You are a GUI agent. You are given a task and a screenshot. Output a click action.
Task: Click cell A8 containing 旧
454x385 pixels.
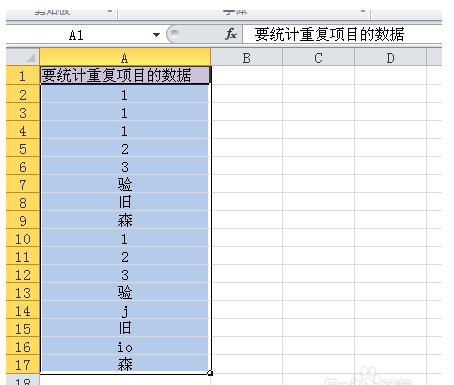pyautogui.click(x=125, y=202)
